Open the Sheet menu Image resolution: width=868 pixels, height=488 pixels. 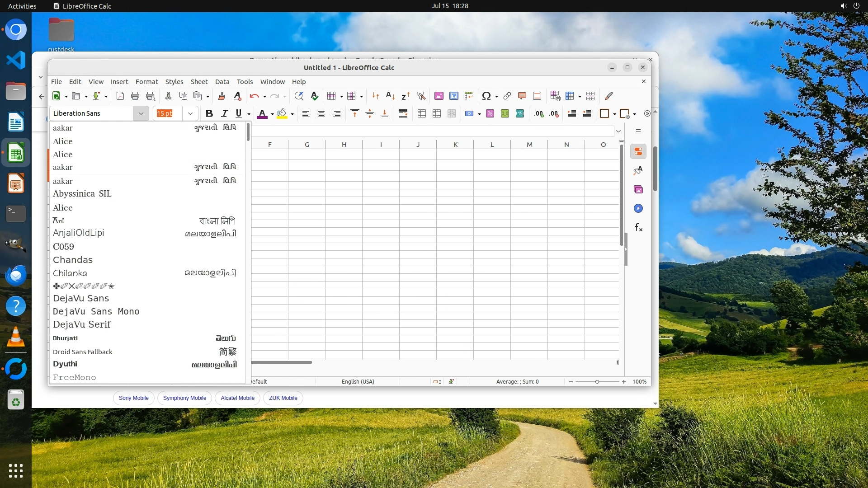click(x=198, y=82)
